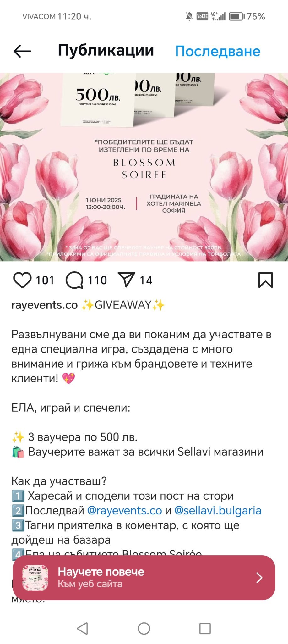Tap chevron arrow on Научете повече banner
Viewport: 288px width, 644px height.
pos(259,578)
